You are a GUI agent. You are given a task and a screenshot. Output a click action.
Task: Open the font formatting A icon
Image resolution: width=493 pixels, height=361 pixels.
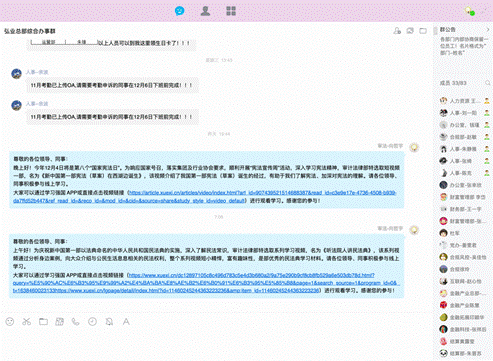pos(126,322)
